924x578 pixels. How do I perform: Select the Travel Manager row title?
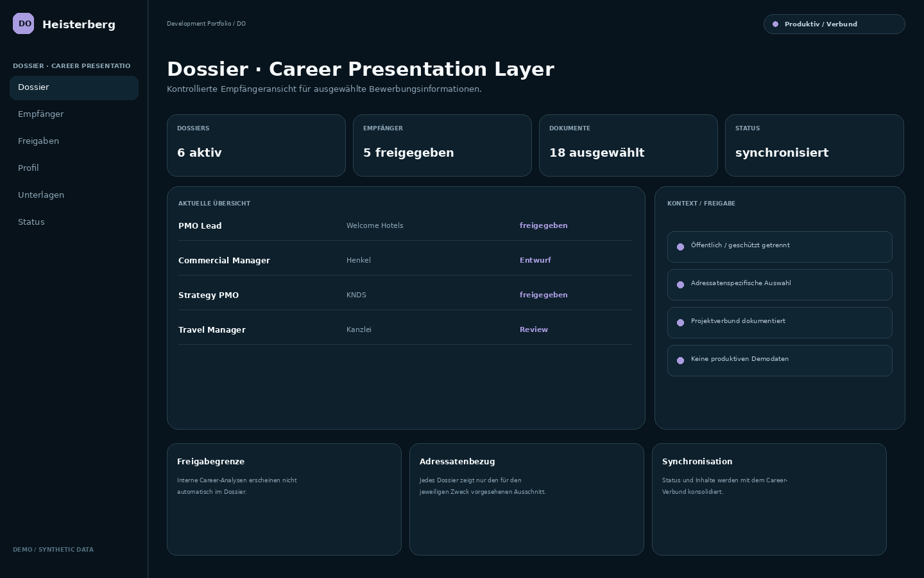212,330
